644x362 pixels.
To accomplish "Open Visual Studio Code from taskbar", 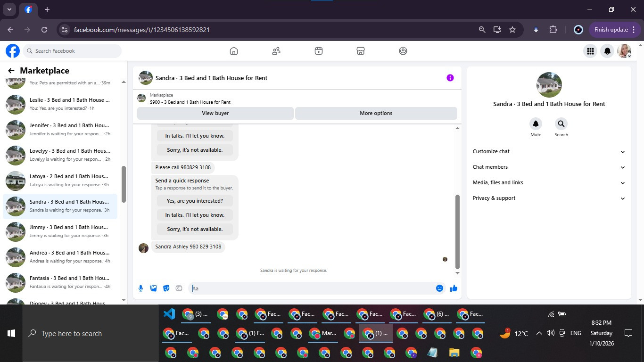I will tap(169, 314).
